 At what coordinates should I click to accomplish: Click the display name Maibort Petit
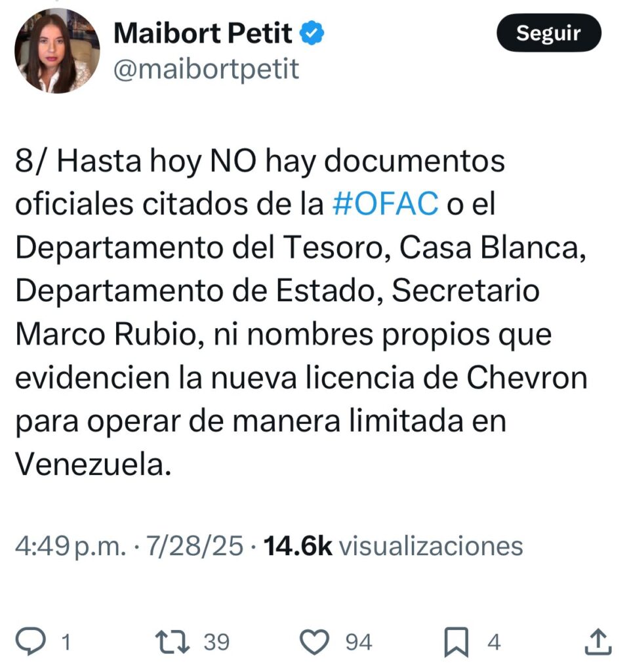pyautogui.click(x=203, y=33)
